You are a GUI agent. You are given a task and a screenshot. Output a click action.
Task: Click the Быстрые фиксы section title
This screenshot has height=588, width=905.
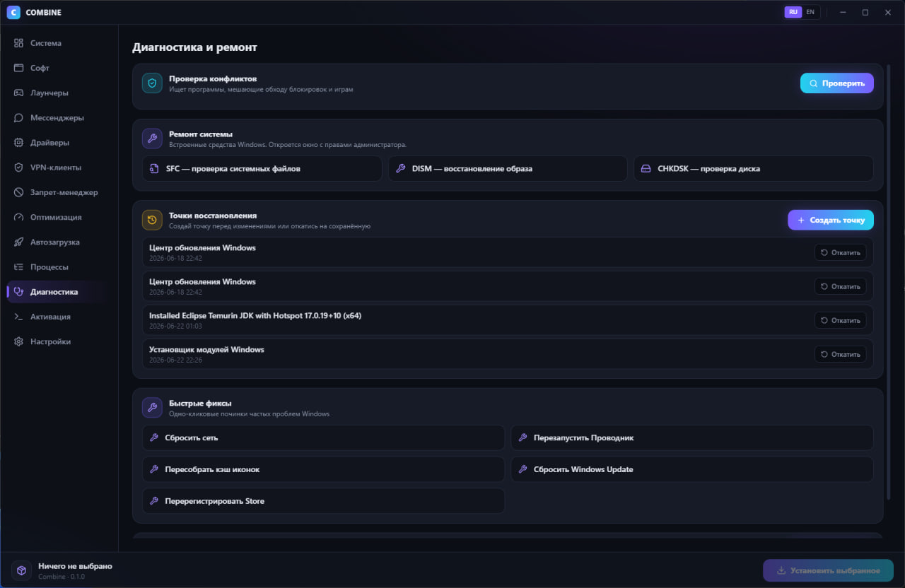[200, 403]
